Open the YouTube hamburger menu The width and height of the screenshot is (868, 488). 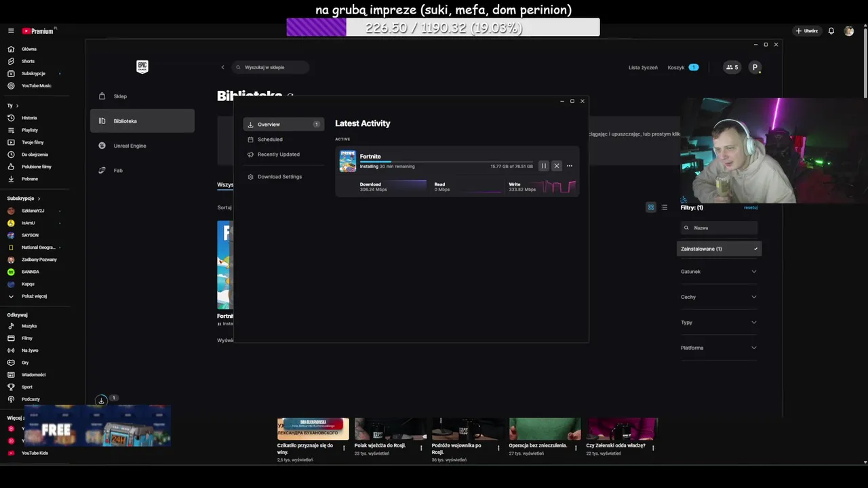click(11, 31)
